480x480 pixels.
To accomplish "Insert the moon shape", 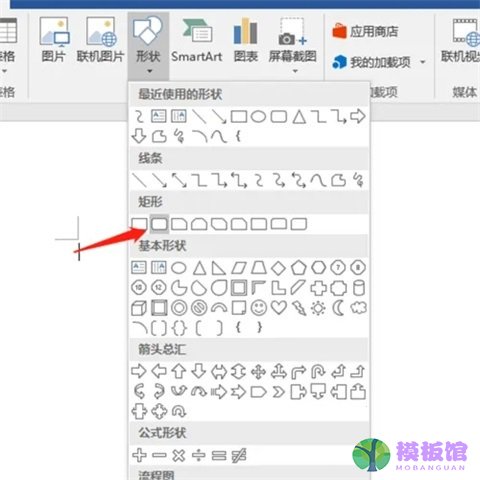I will pos(338,308).
